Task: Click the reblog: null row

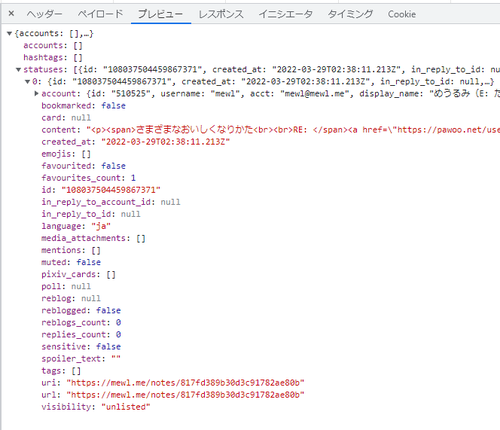Action: click(x=71, y=298)
